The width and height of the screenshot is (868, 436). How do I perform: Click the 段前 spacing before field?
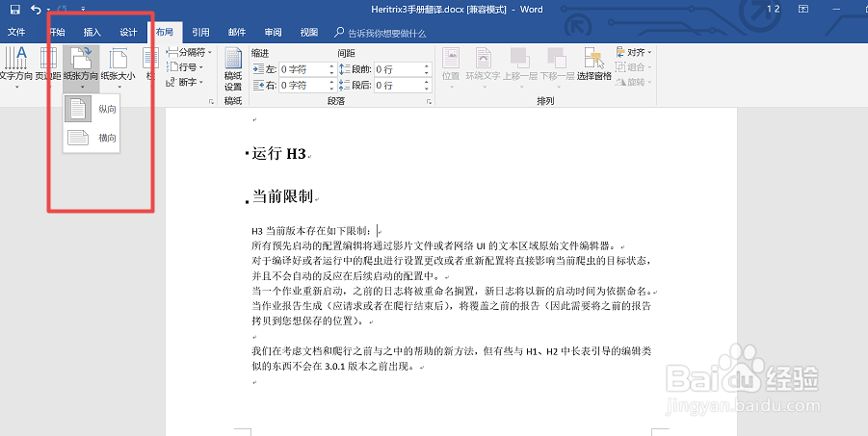399,69
